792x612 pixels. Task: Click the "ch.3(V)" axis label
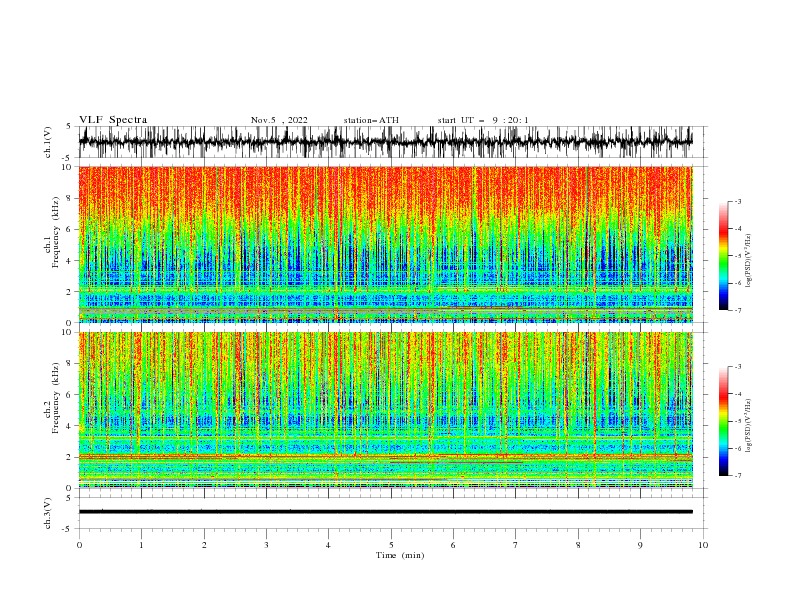click(x=48, y=513)
